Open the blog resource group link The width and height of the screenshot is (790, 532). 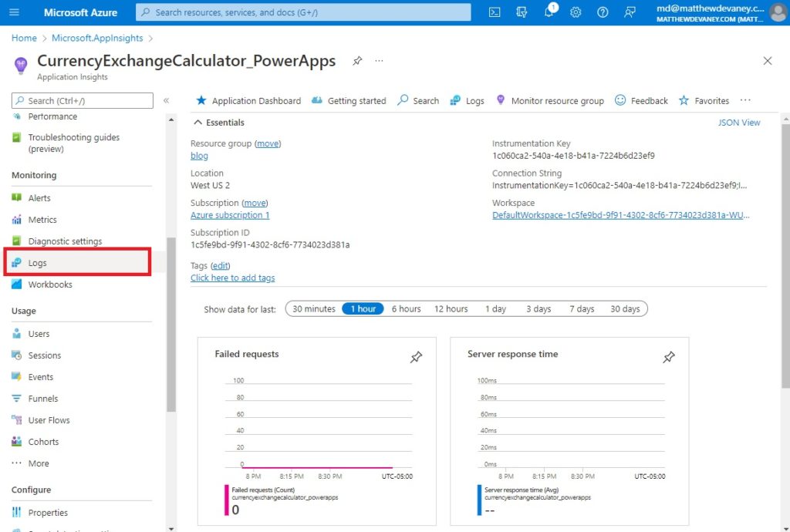(x=199, y=156)
